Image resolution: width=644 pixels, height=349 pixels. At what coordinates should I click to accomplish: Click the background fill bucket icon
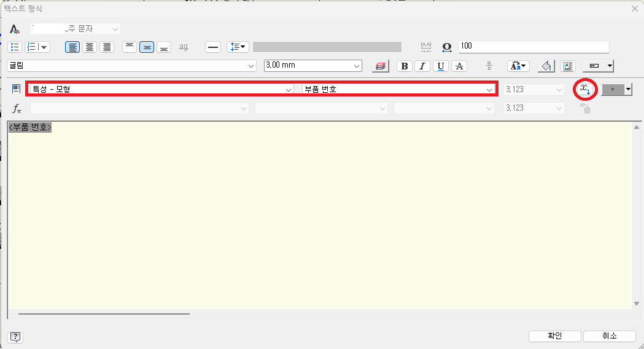(546, 66)
